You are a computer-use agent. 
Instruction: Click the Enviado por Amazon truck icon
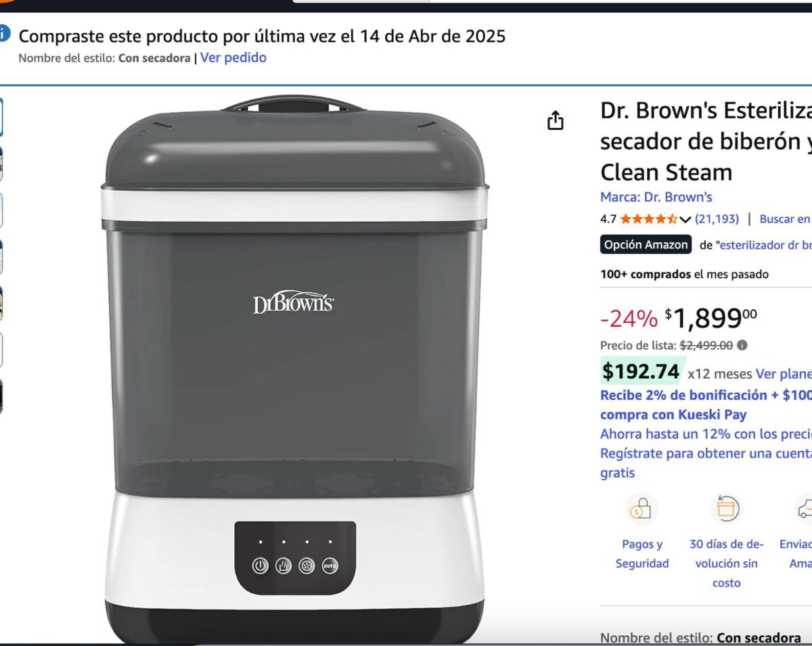point(805,508)
